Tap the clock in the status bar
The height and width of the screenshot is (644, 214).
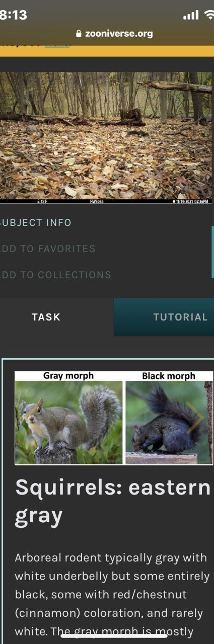(x=13, y=15)
